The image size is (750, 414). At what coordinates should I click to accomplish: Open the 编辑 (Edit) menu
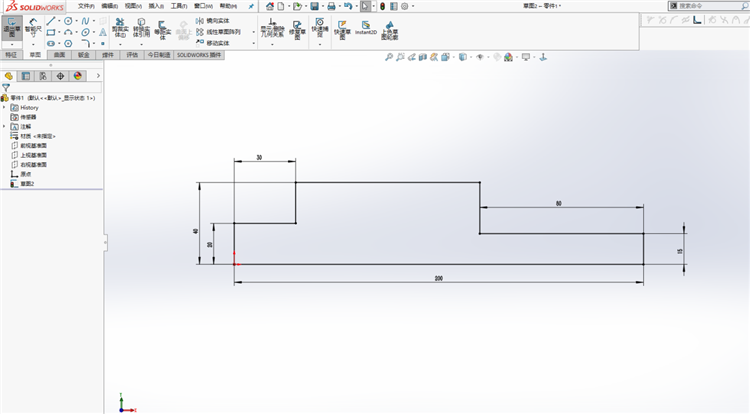110,6
